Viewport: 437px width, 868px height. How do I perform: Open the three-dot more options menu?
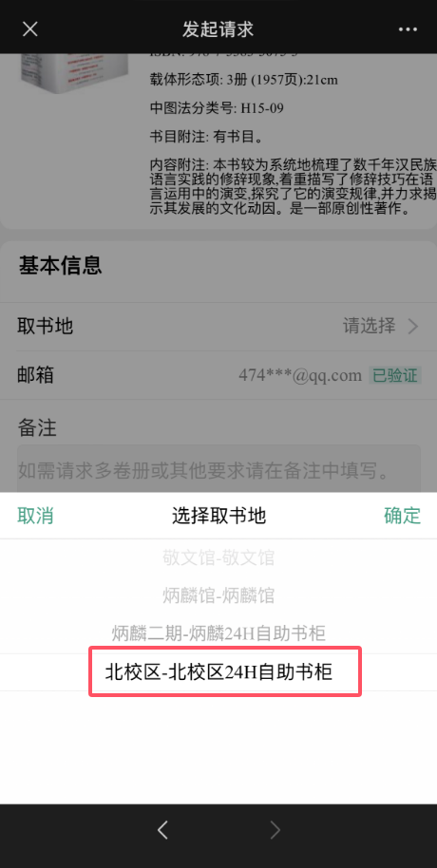408,29
